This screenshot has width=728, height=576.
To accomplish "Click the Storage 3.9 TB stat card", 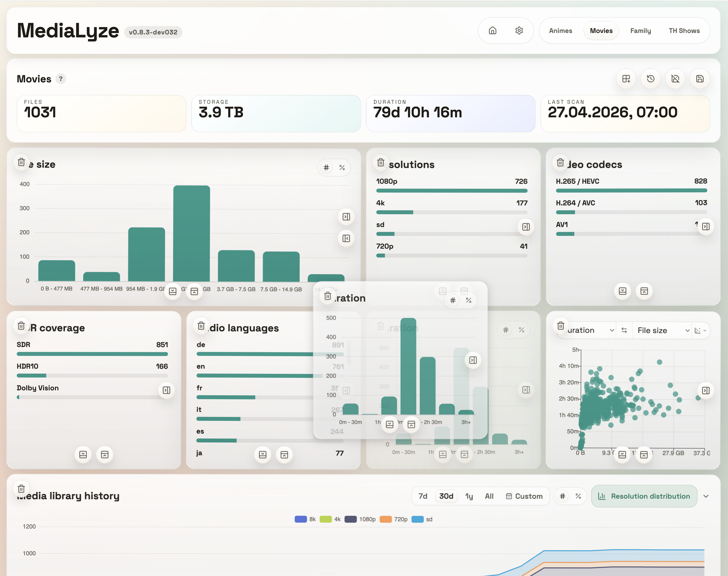I will point(276,114).
